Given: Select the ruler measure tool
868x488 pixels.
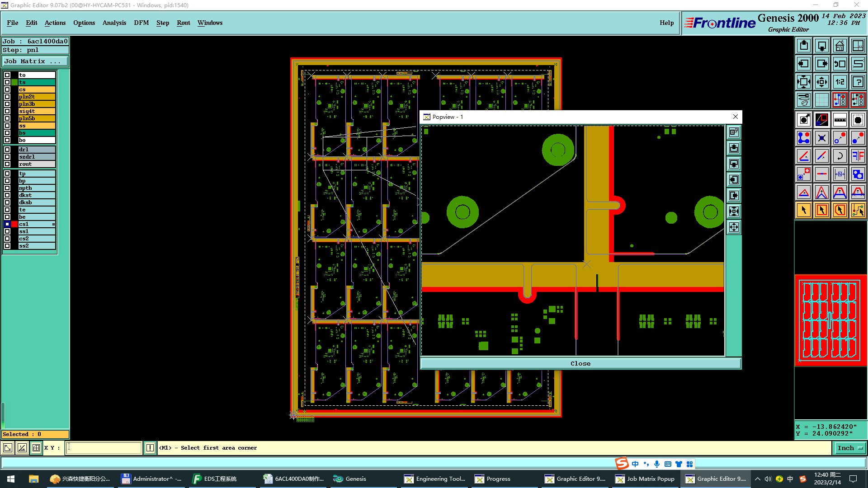Looking at the screenshot, I should click(840, 120).
